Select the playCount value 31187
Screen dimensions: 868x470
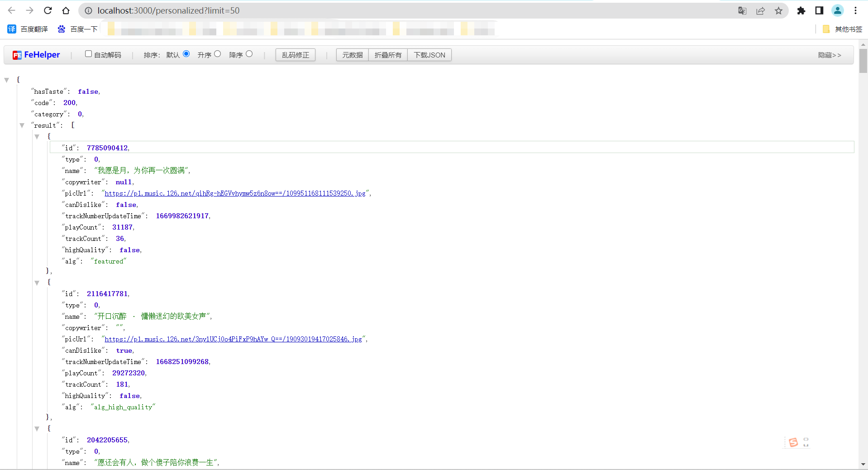point(122,227)
